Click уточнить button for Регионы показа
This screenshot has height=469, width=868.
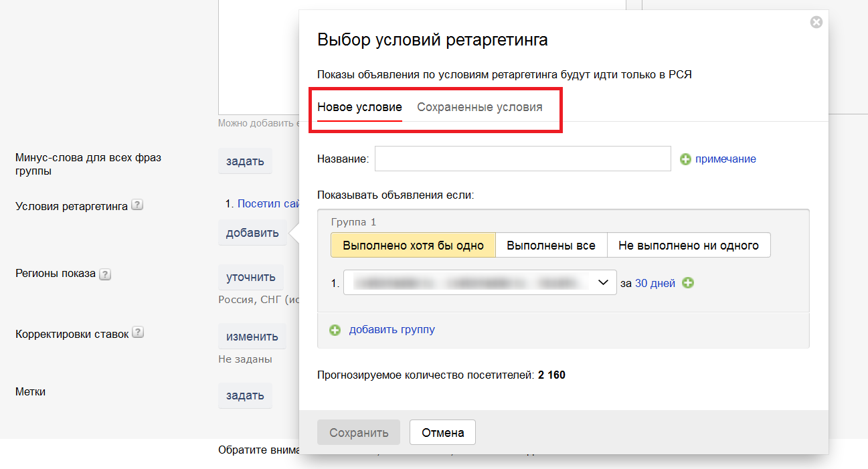coord(250,277)
